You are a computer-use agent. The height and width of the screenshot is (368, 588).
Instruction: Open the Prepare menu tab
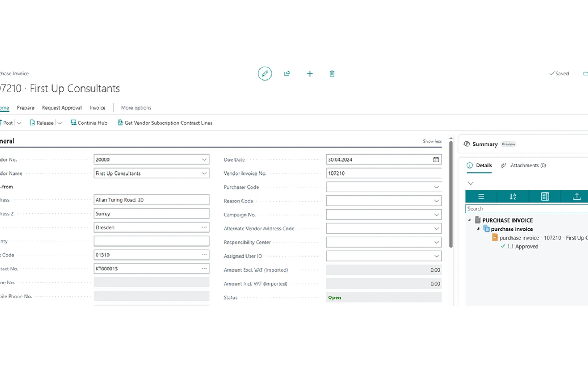coord(25,108)
